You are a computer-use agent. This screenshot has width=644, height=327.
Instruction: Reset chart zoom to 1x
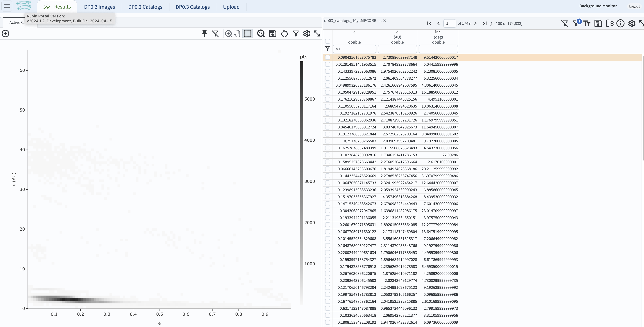click(x=261, y=33)
